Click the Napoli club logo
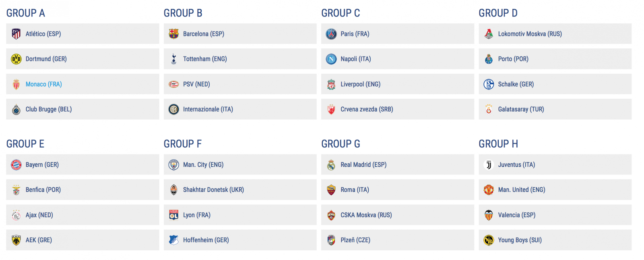The height and width of the screenshot is (260, 644). tap(331, 59)
